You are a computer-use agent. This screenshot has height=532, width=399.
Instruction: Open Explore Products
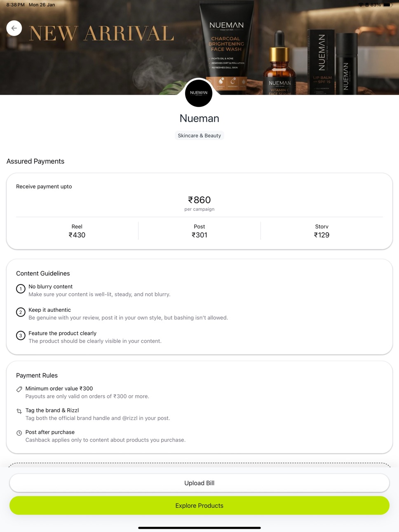point(199,506)
